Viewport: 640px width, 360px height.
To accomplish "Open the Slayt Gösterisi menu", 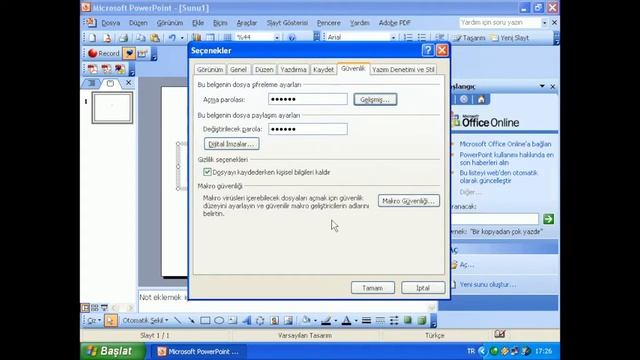I will pos(287,23).
